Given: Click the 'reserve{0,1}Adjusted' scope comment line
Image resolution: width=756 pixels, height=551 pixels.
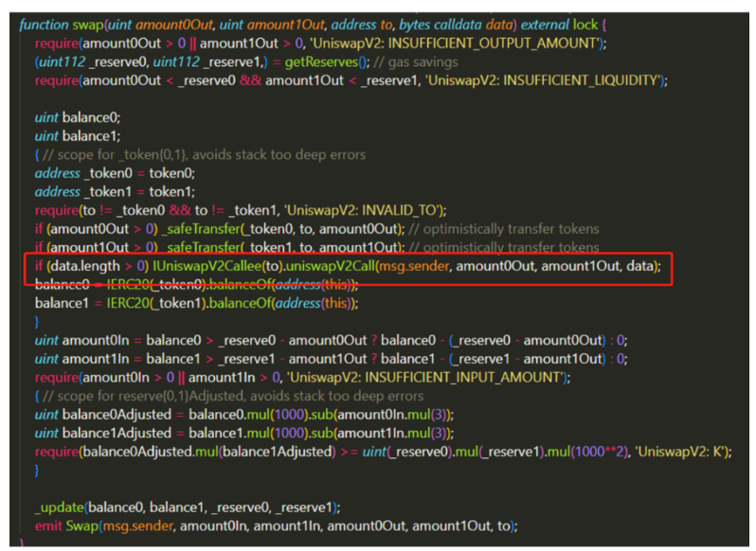Looking at the screenshot, I should (229, 396).
